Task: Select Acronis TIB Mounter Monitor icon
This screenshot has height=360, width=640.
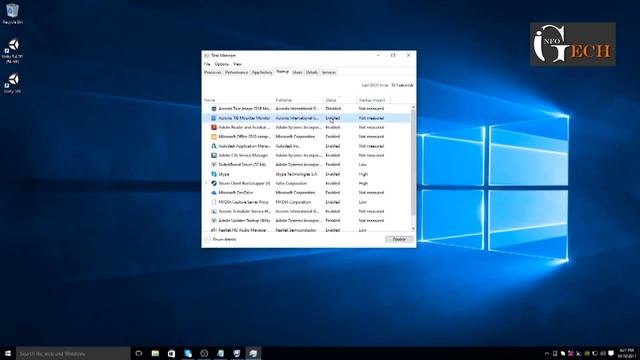Action: 213,118
